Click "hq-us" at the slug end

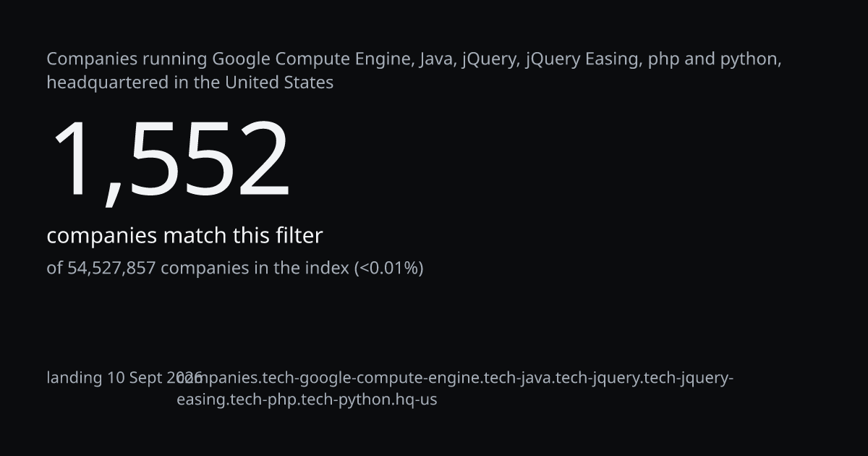click(414, 400)
